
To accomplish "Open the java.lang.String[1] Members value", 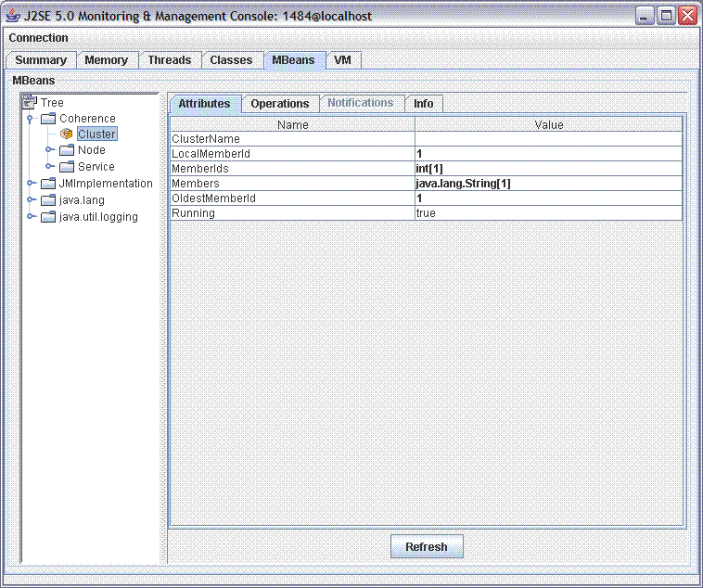I will (549, 183).
